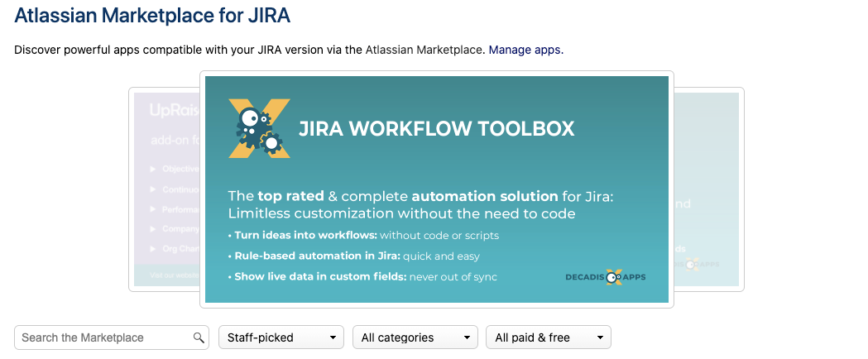This screenshot has height=359, width=868.
Task: Show the faded banner card behind on the right
Action: [708, 189]
